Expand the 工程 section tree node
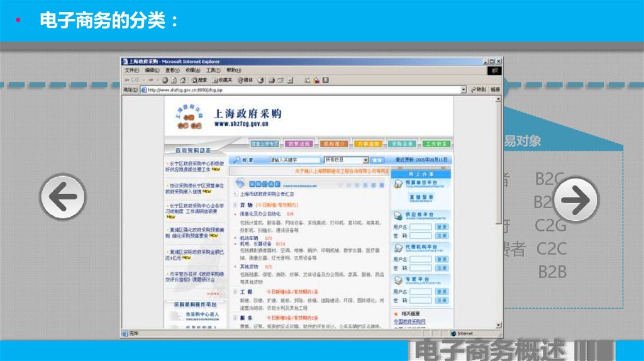The height and width of the screenshot is (361, 644). tap(235, 292)
